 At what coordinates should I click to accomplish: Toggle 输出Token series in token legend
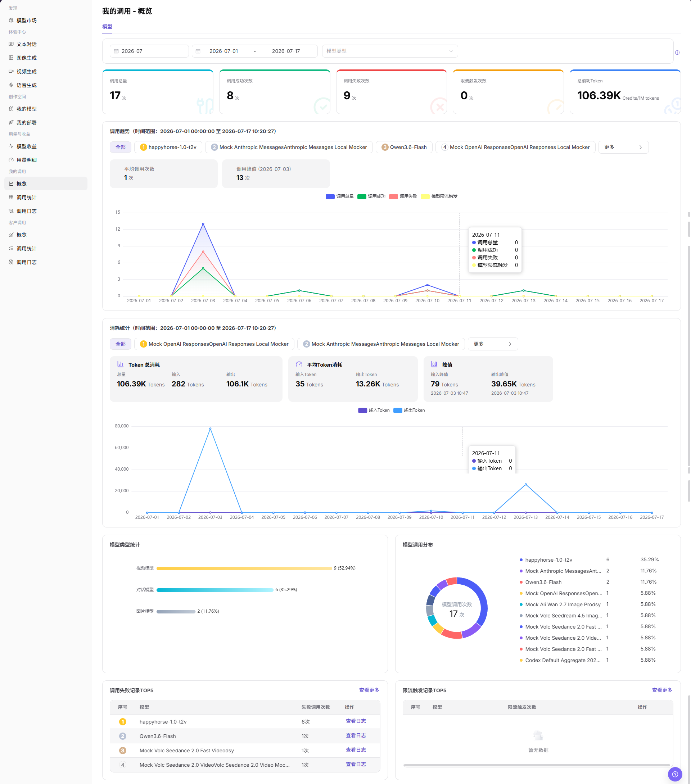click(409, 410)
